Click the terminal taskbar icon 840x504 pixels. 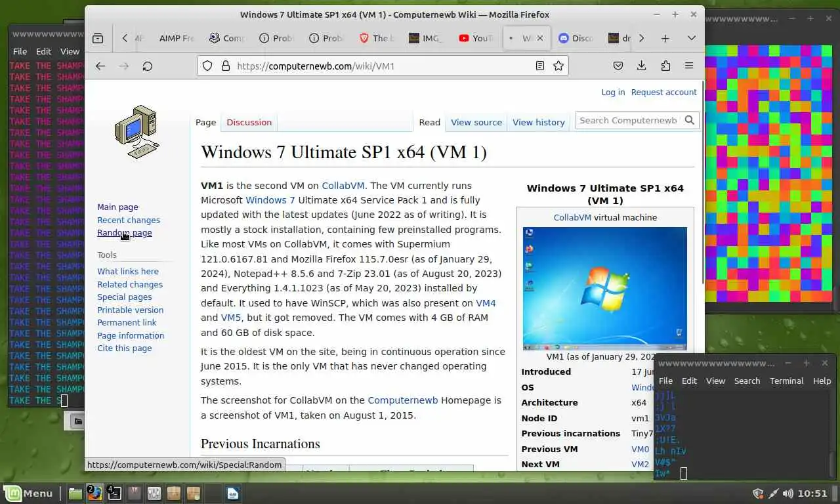pyautogui.click(x=115, y=493)
